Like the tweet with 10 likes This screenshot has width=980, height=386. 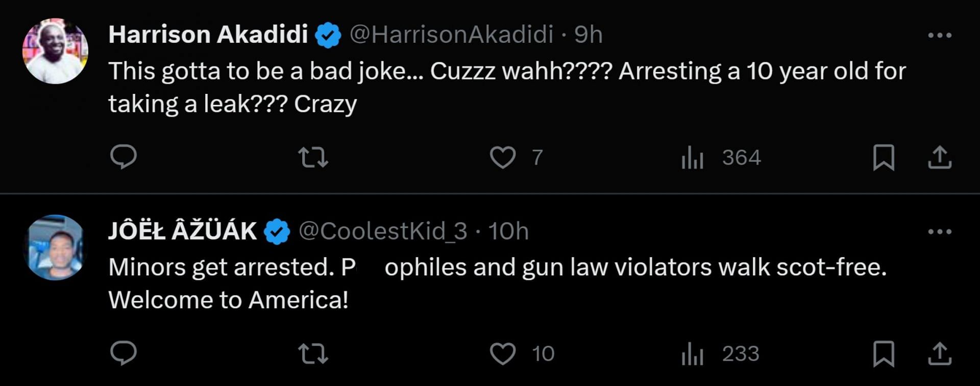pyautogui.click(x=522, y=353)
